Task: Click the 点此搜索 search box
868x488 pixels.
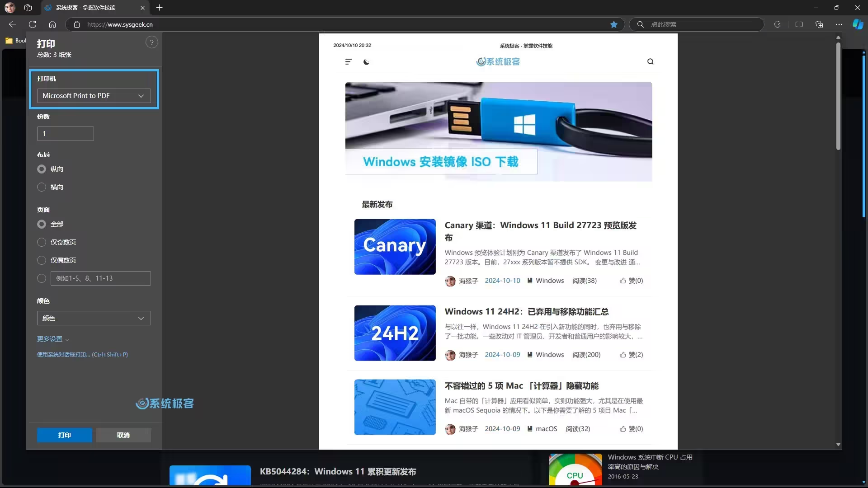Action: (x=696, y=24)
